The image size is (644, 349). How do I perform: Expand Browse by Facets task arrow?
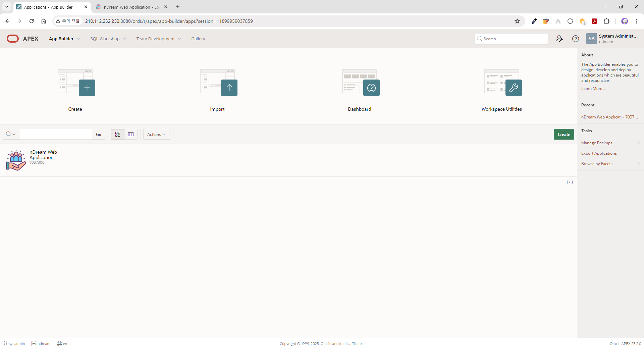(x=639, y=163)
